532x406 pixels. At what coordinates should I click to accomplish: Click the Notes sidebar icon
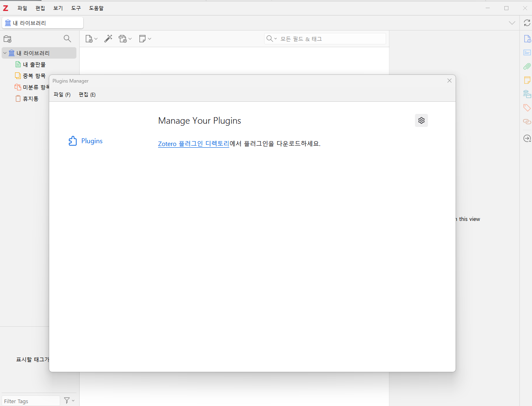coord(527,80)
